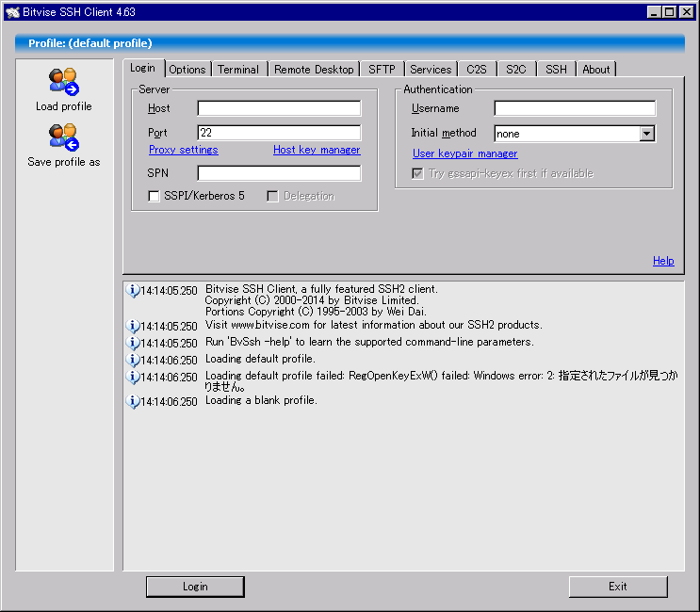Click the Port input field

279,133
